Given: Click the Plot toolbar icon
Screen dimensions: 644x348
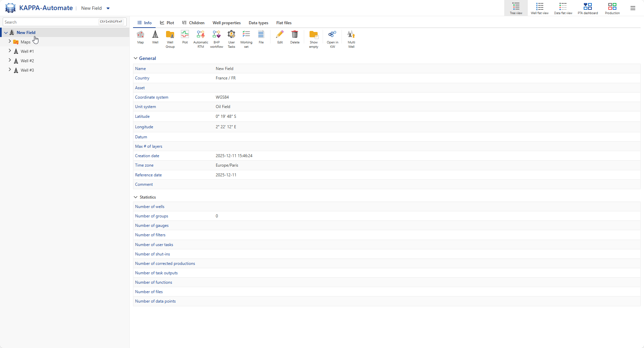Looking at the screenshot, I should [x=185, y=37].
